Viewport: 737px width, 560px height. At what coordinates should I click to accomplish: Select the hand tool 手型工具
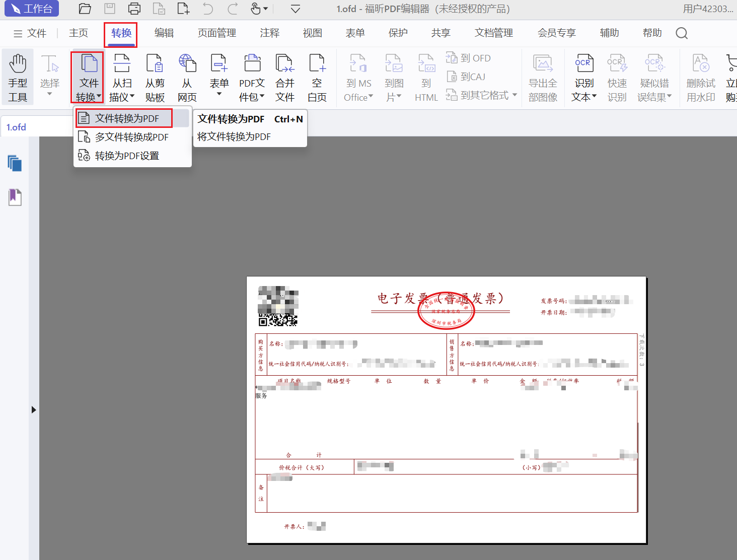(17, 77)
